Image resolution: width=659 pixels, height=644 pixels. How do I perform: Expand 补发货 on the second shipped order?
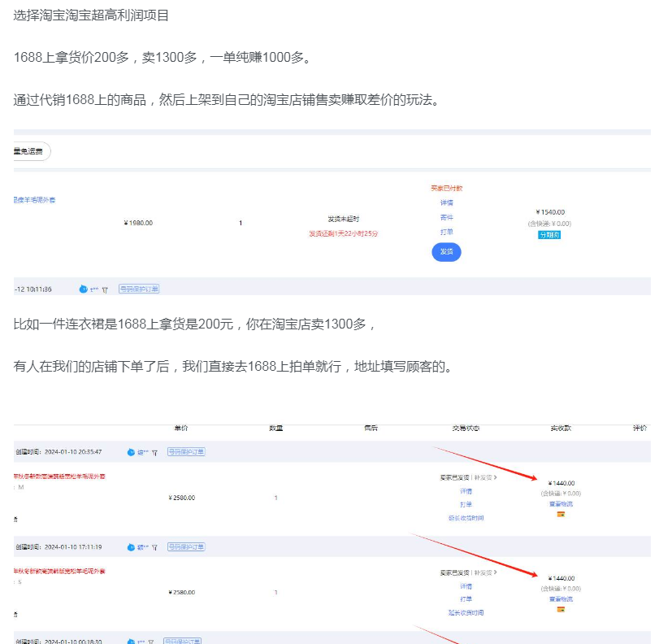483,572
